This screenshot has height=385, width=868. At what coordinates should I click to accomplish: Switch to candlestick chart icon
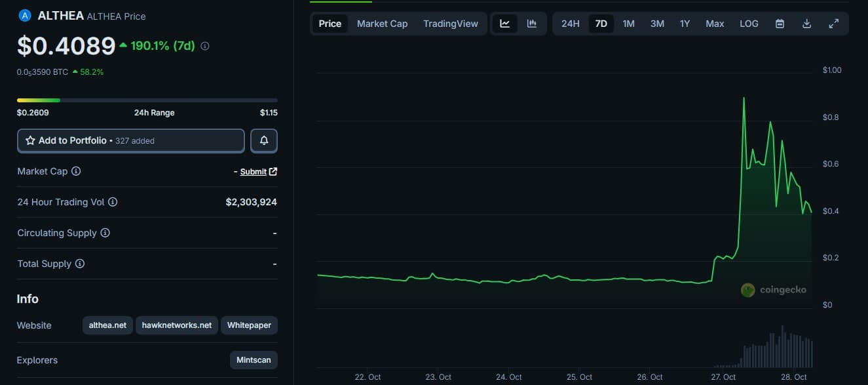click(532, 24)
